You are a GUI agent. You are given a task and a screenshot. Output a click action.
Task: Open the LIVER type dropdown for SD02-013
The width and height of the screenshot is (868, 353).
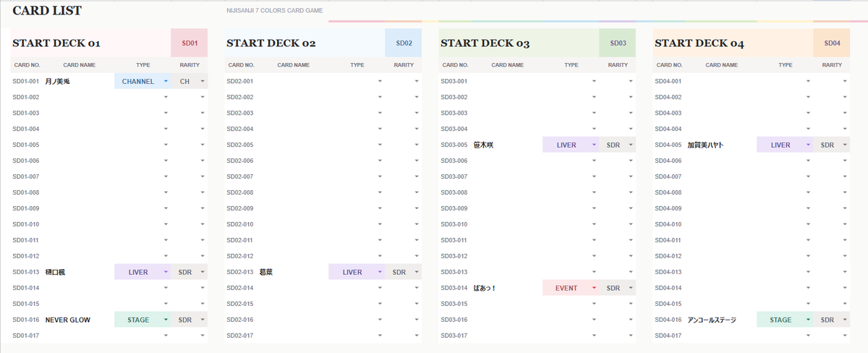coord(357,272)
